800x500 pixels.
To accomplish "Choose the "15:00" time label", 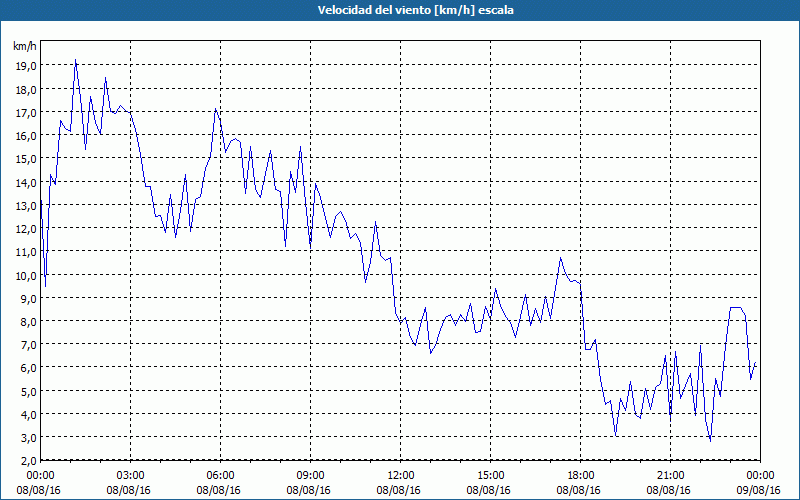I will (x=490, y=476).
